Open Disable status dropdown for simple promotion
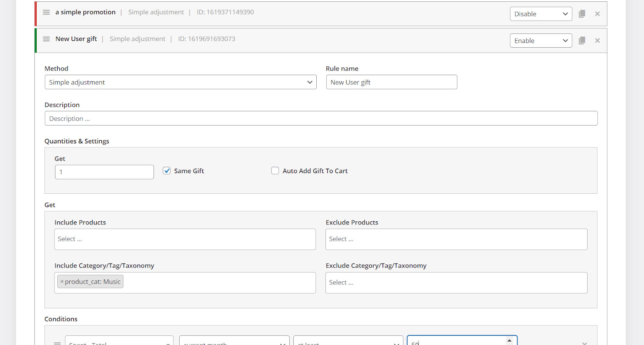This screenshot has width=644, height=345. [541, 14]
